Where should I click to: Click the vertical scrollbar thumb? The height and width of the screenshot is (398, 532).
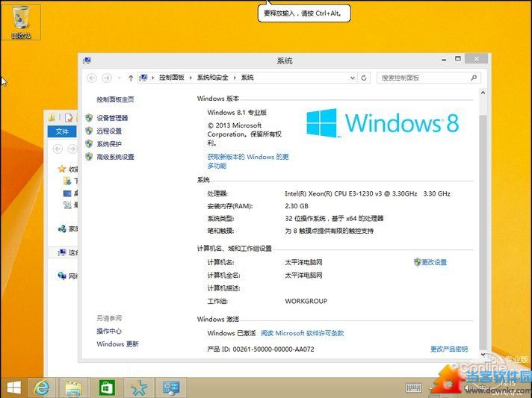point(483,232)
